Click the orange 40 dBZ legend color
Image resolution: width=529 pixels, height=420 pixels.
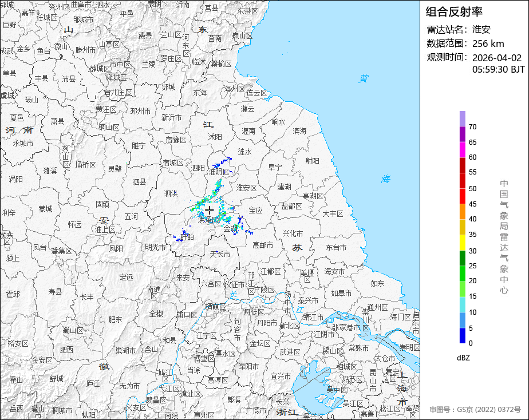pyautogui.click(x=462, y=212)
